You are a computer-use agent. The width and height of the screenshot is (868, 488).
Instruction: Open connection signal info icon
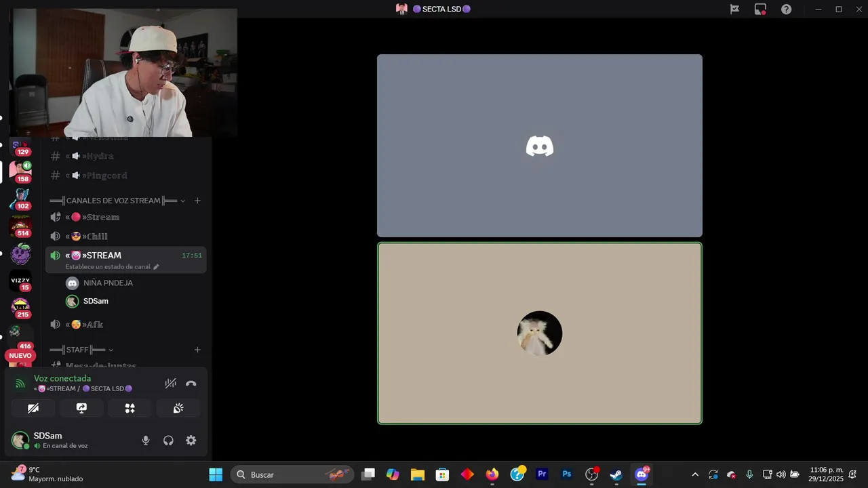[x=20, y=384]
